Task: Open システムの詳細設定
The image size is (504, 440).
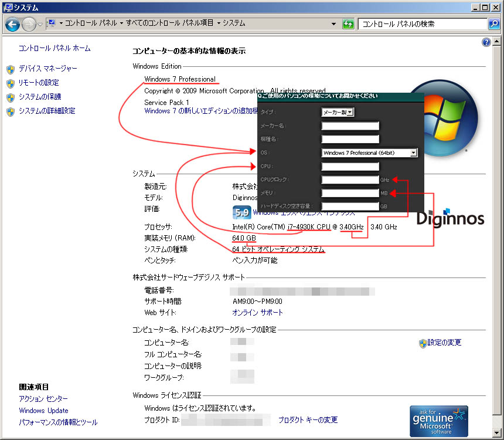Action: [x=47, y=111]
